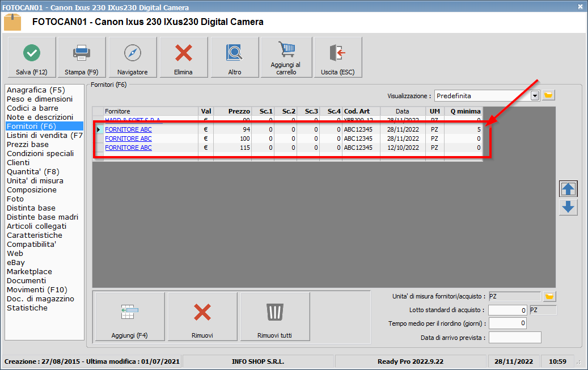
Task: Click Tempo medio per il riordino field
Action: coord(507,323)
